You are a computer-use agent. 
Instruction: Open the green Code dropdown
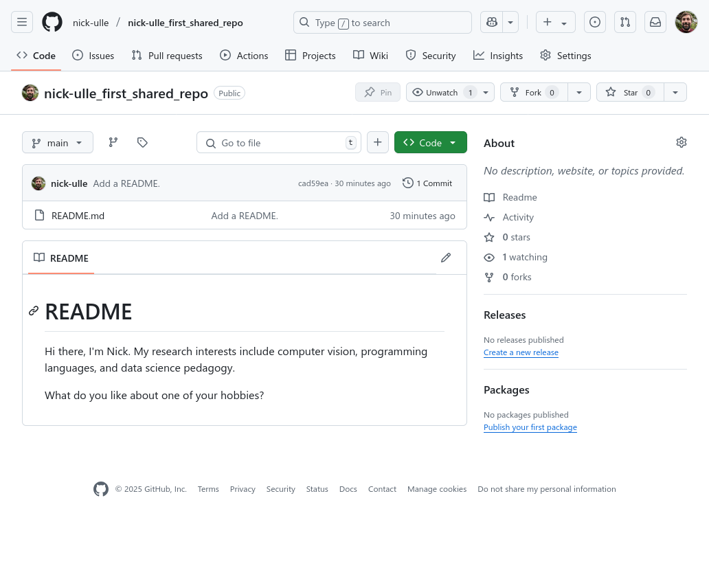(430, 142)
